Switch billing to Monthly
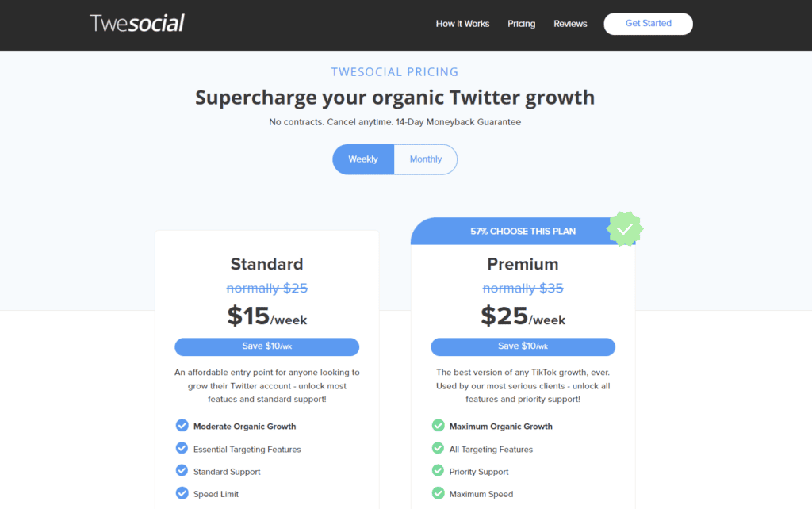Screen dimensions: 812x509 click(x=426, y=159)
